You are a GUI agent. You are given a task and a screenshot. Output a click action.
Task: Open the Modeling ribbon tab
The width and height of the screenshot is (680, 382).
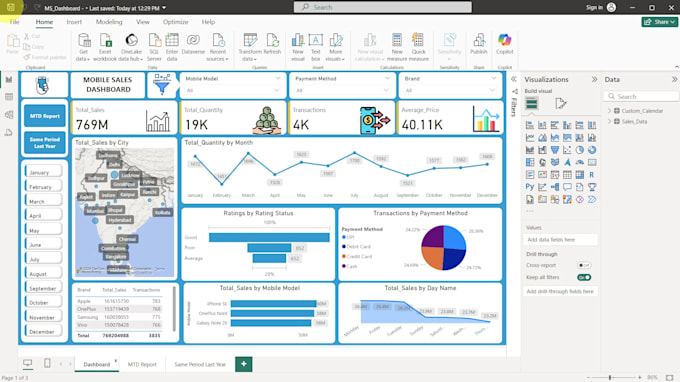click(109, 22)
